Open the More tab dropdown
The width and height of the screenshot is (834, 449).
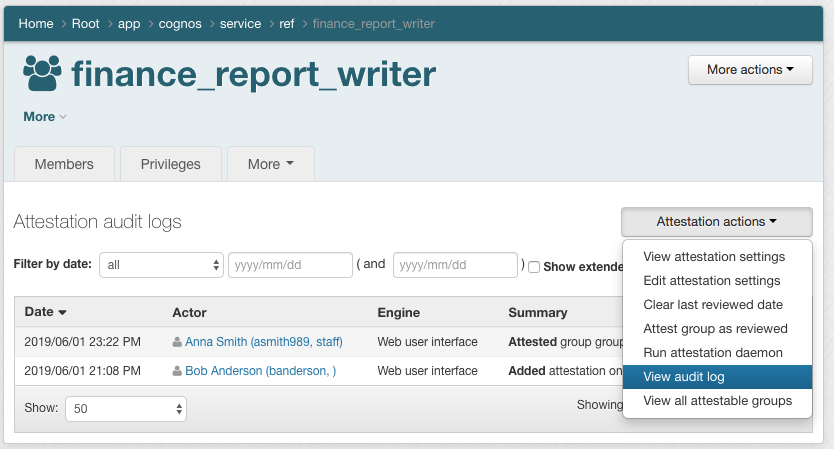click(270, 164)
